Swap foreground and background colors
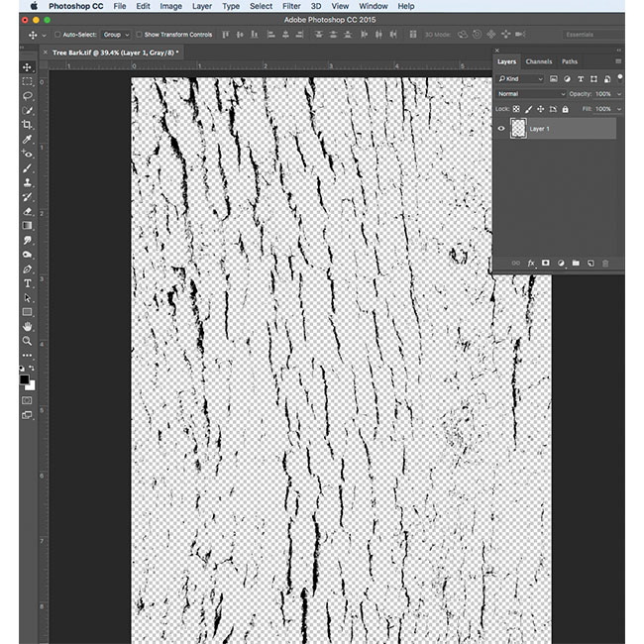The image size is (644, 644). tap(32, 368)
